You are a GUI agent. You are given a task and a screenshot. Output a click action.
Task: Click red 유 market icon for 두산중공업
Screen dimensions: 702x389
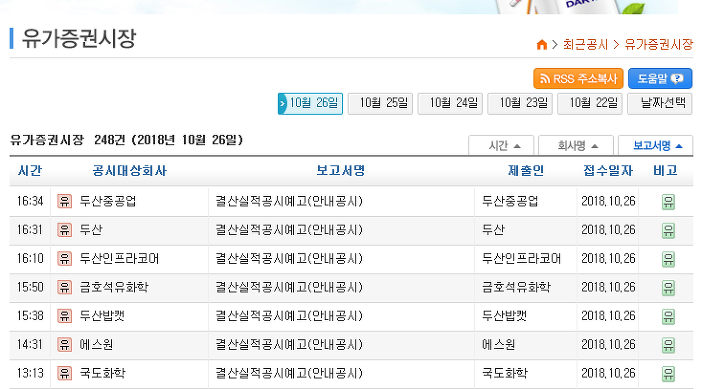point(64,201)
